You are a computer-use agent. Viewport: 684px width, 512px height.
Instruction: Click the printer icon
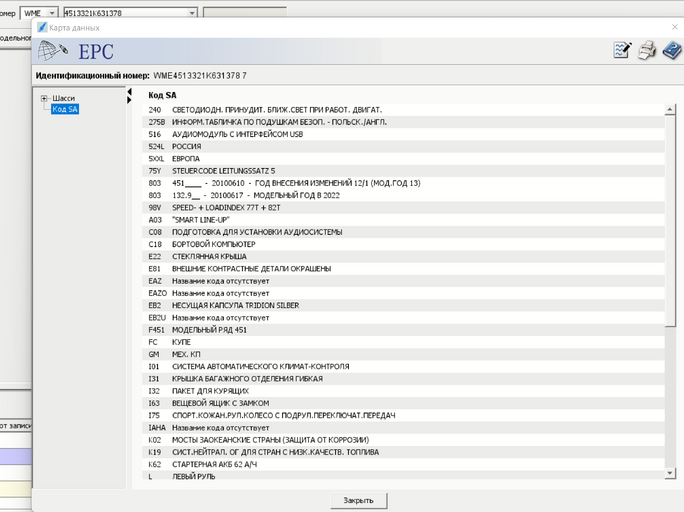[647, 50]
